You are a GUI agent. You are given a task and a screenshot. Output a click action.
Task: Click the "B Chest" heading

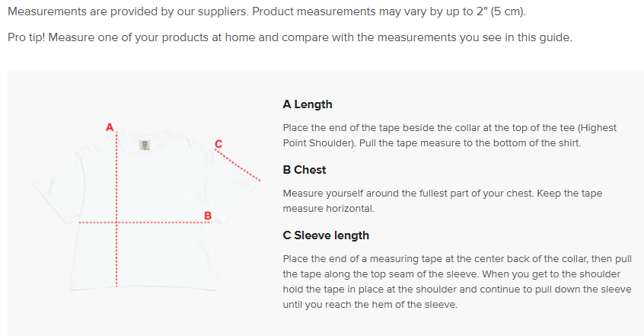point(304,170)
